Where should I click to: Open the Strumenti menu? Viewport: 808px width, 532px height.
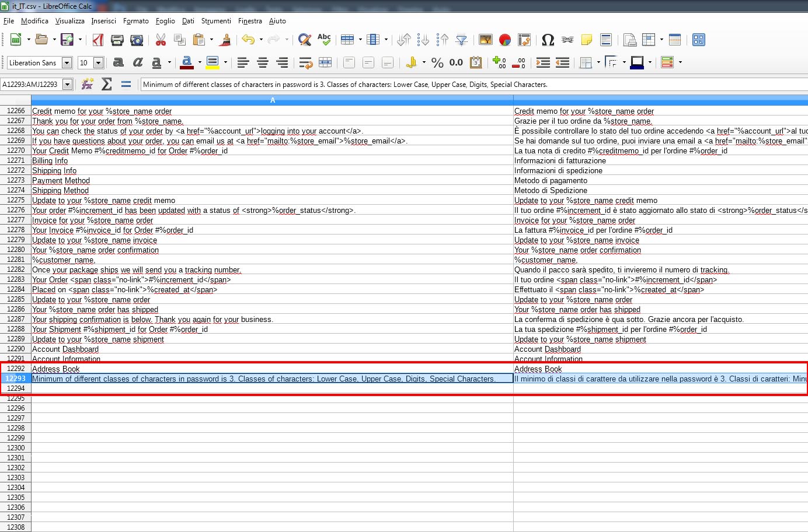coord(216,21)
